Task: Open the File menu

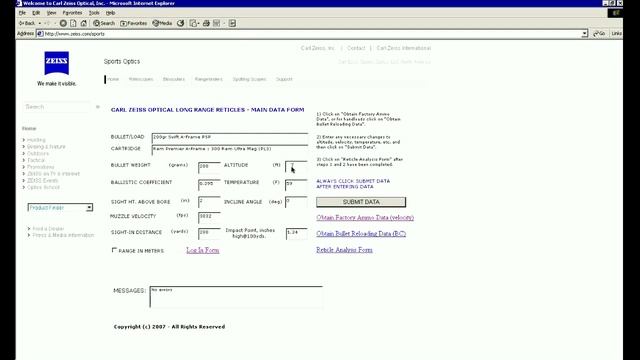Action: point(22,13)
